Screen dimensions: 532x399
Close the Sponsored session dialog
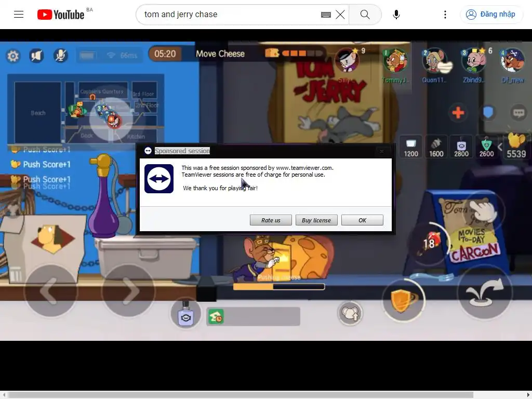(x=382, y=151)
